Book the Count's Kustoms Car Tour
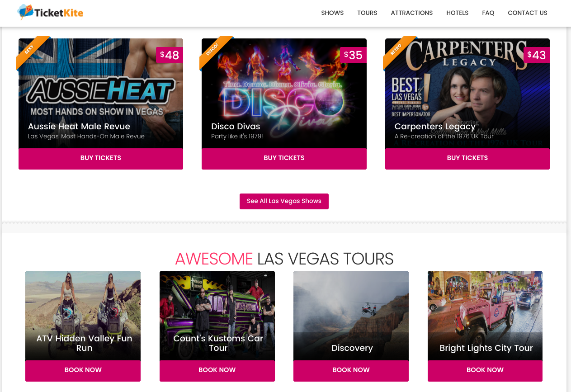 click(217, 370)
